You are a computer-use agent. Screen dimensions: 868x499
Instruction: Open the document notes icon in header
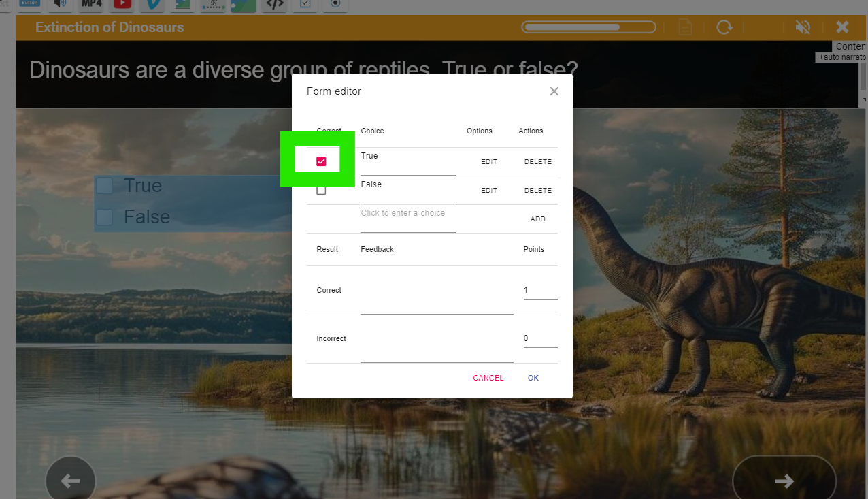click(686, 27)
